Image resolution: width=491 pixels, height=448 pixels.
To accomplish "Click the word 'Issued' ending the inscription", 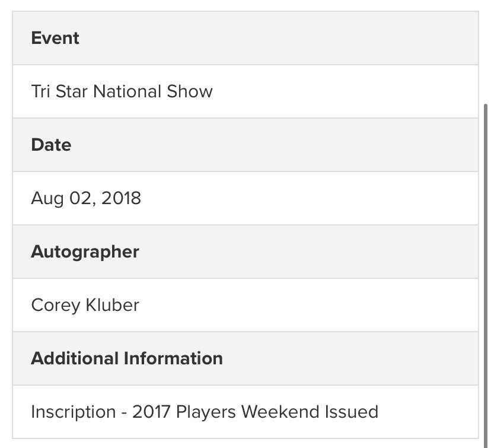I will point(352,412).
